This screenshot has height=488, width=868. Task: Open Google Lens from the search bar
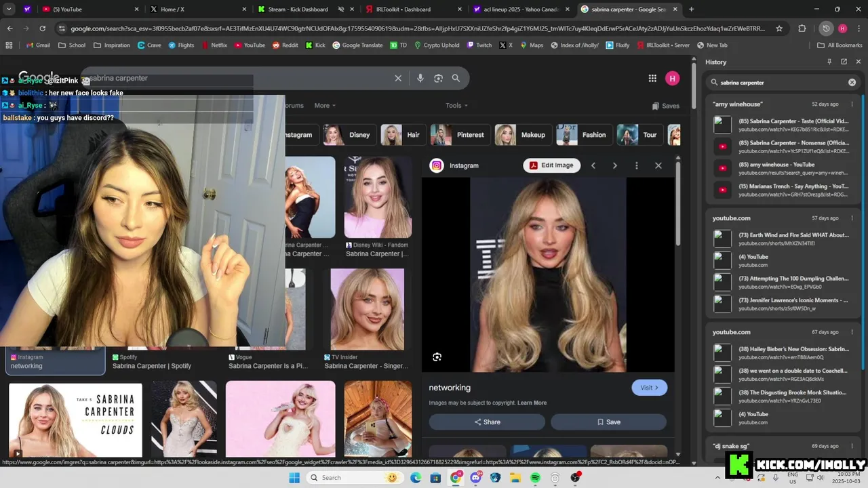point(438,78)
